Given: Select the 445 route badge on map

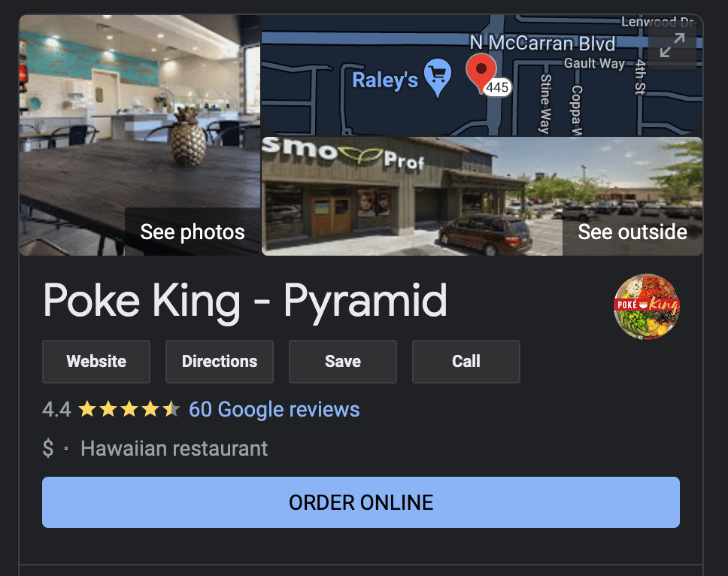Looking at the screenshot, I should pos(497,87).
